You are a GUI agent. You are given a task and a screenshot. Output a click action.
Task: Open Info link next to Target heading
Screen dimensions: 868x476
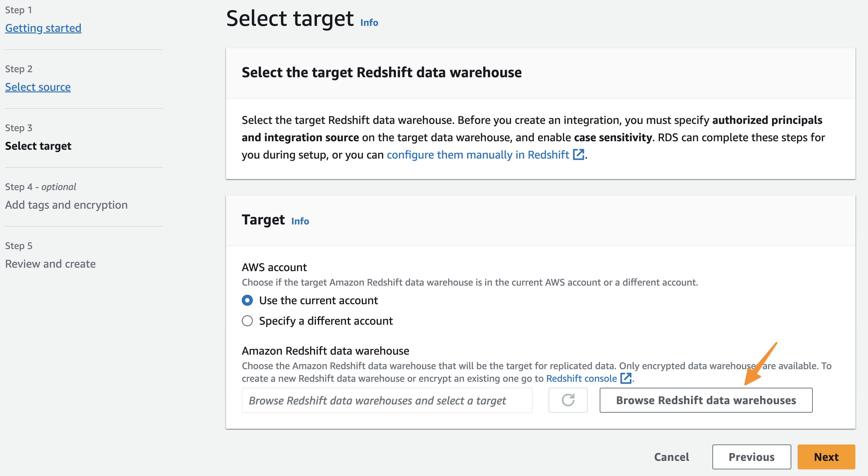click(300, 221)
